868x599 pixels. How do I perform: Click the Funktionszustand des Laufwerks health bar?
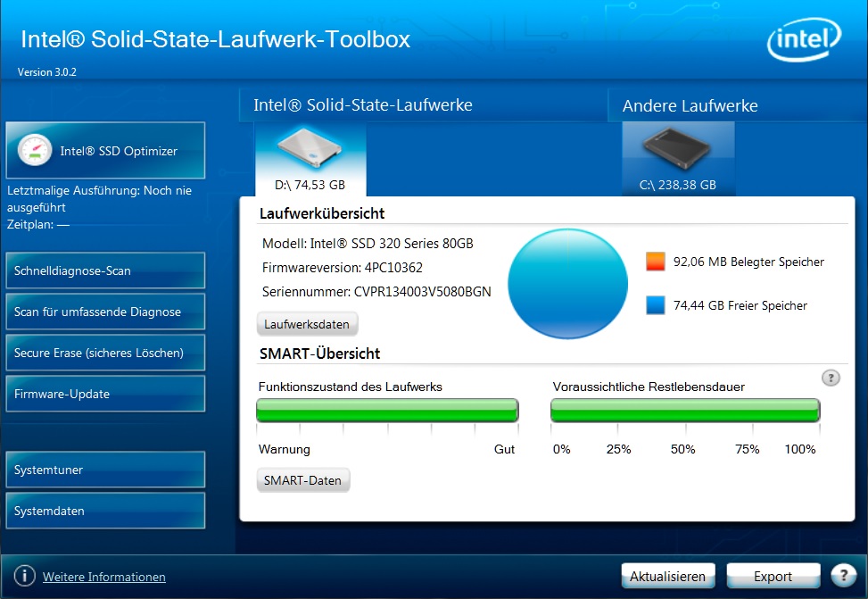pos(387,411)
